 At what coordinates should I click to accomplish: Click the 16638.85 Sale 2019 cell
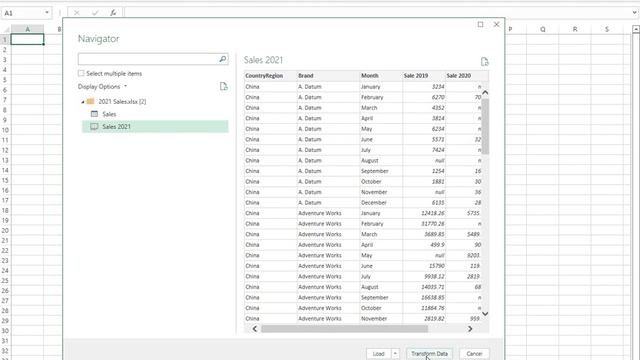click(424, 298)
